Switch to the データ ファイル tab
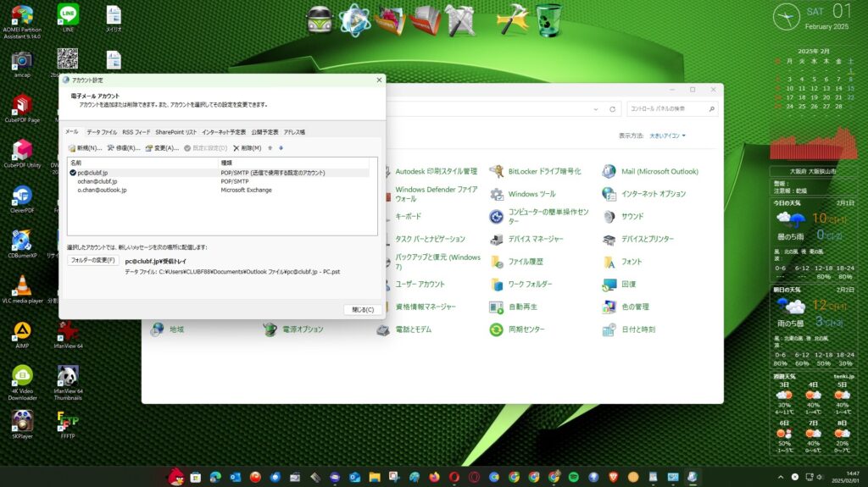 (x=102, y=132)
